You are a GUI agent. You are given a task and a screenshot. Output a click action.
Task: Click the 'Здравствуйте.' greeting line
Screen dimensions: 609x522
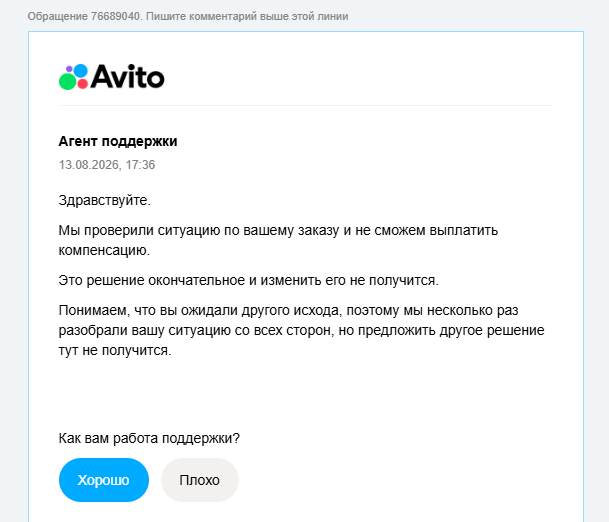tap(104, 200)
